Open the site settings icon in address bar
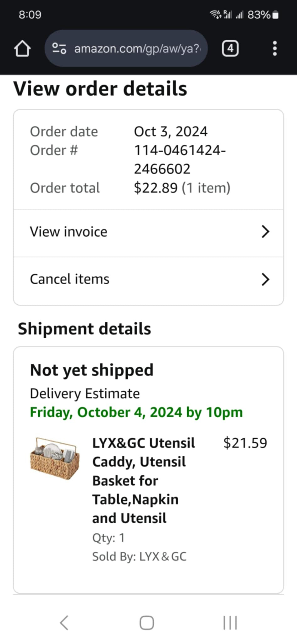The image size is (297, 644). tap(59, 48)
